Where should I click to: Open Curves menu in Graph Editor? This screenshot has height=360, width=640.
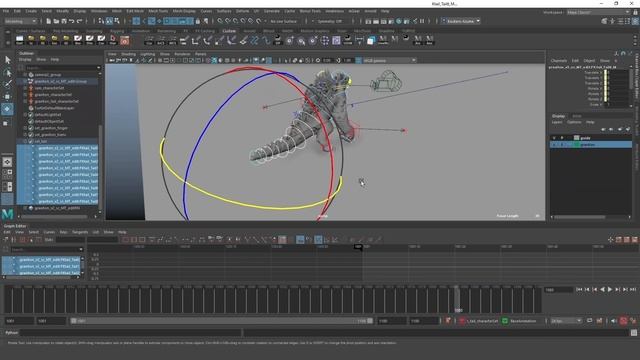click(49, 232)
